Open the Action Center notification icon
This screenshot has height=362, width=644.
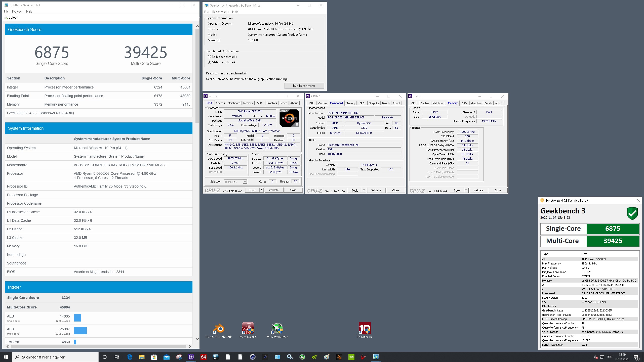pos(636,357)
